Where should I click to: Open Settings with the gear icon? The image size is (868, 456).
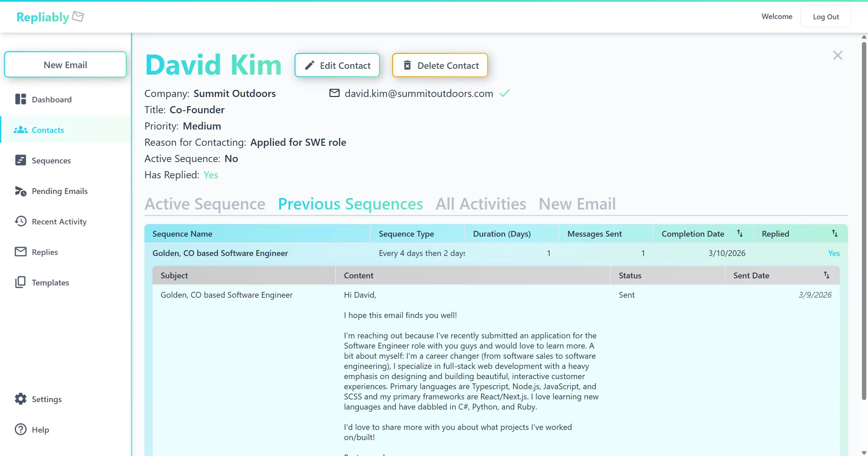(x=20, y=399)
